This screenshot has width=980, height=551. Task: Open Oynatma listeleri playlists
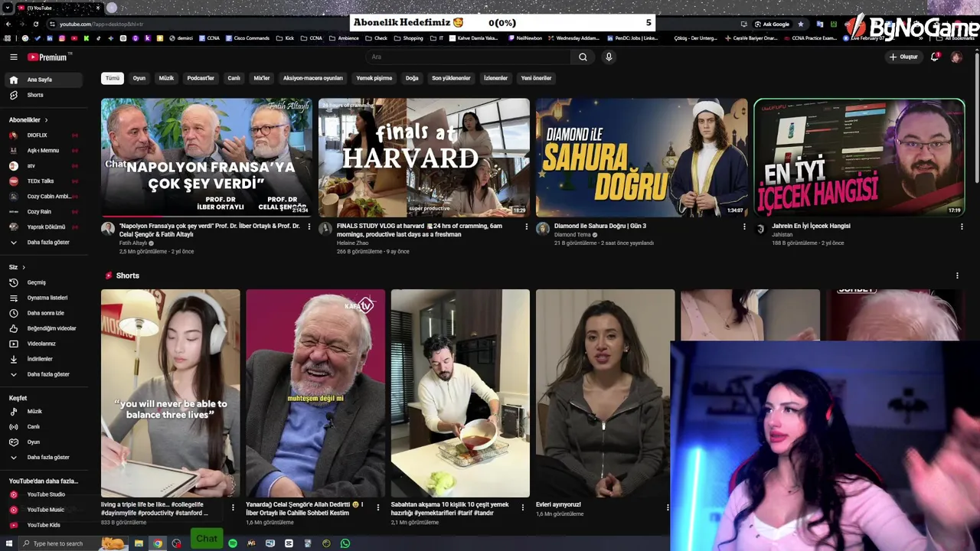pyautogui.click(x=44, y=298)
